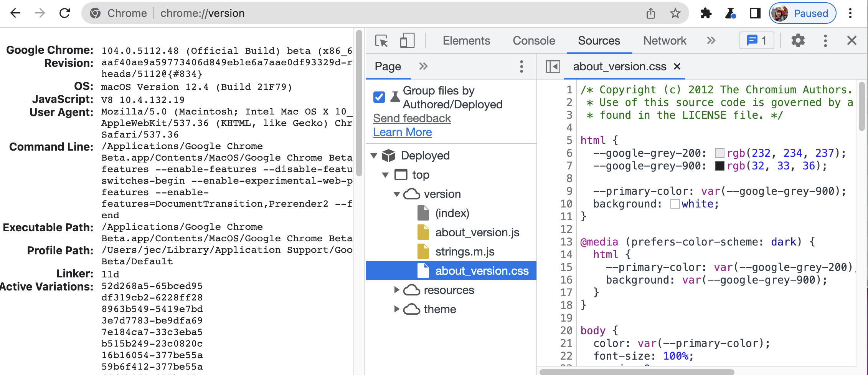Click line number 20 in gutter
The height and width of the screenshot is (375, 868).
[x=566, y=331]
